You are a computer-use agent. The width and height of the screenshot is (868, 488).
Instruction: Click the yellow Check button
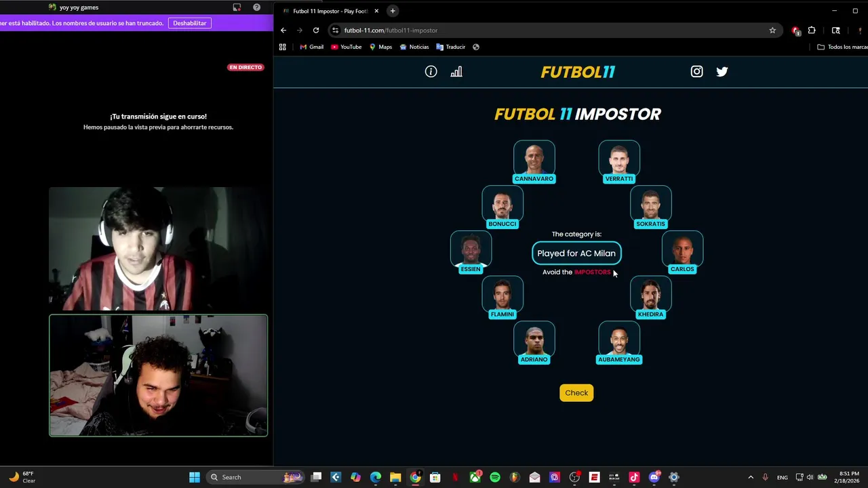pyautogui.click(x=576, y=393)
